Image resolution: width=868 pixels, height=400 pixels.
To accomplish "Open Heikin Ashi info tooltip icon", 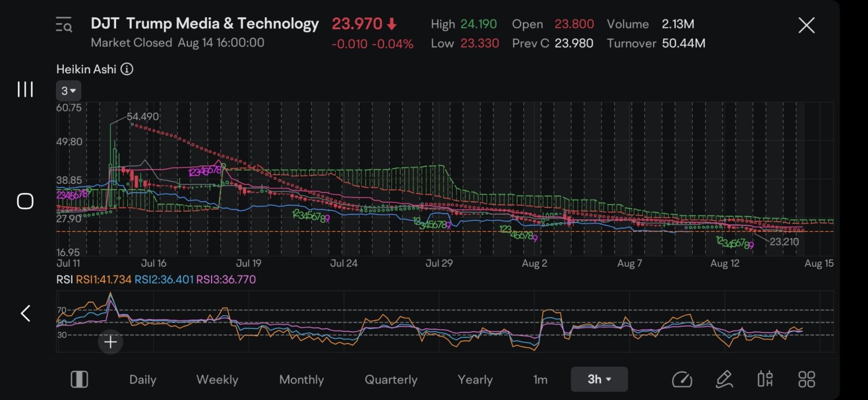I will click(x=127, y=69).
